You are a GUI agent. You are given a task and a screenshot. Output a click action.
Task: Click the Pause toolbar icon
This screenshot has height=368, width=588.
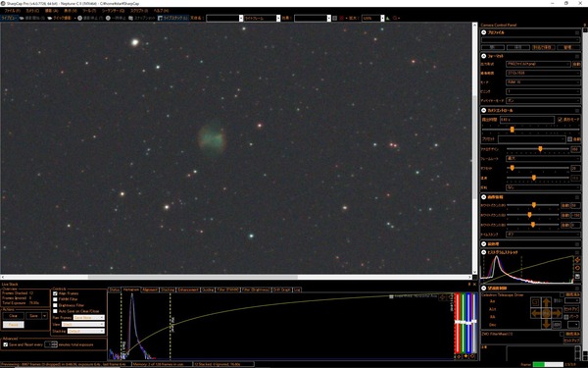click(108, 18)
